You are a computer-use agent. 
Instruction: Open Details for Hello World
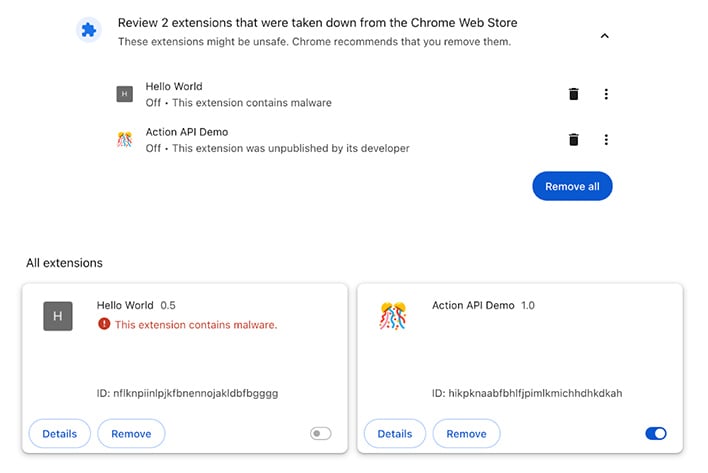coord(60,434)
